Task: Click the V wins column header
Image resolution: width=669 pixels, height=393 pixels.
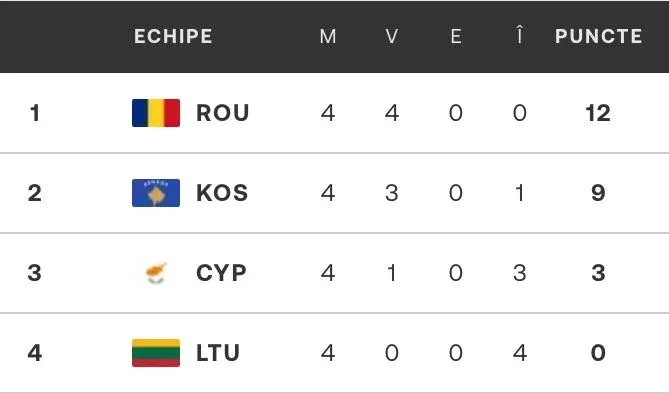Action: (x=392, y=36)
